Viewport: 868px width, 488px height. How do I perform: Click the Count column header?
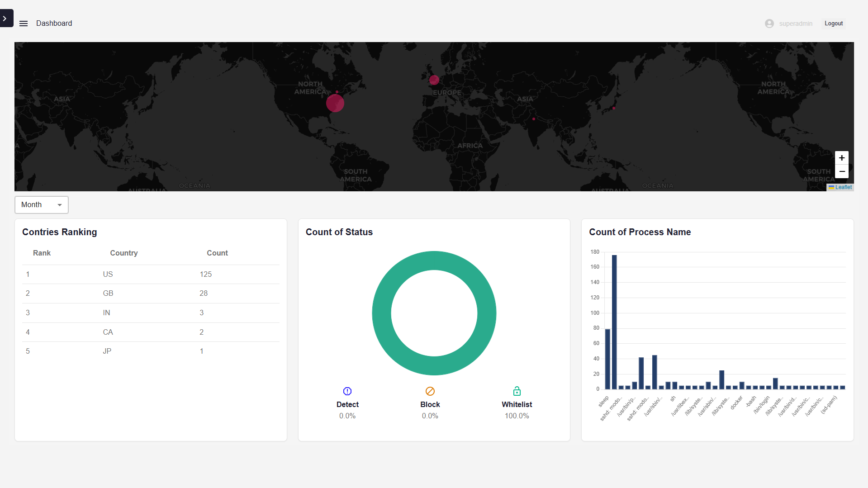coord(217,253)
